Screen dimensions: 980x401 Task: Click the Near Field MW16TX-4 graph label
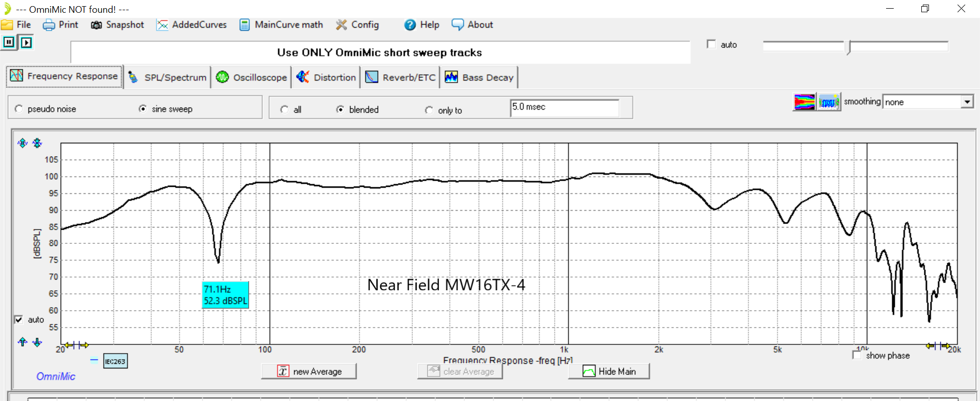point(446,285)
